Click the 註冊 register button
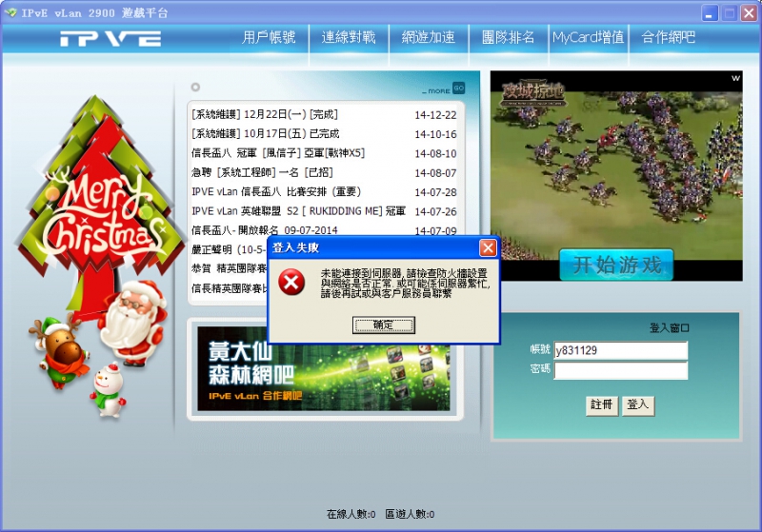 tap(601, 405)
